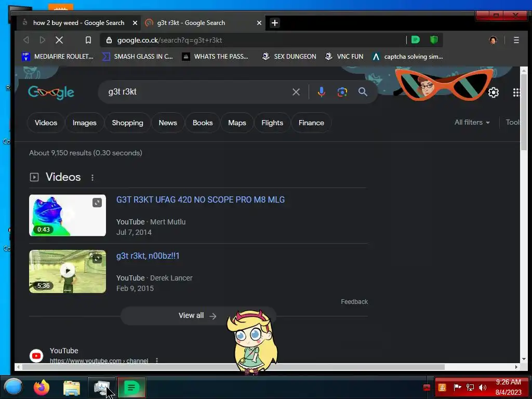View site info via address bar padlock

109,40
